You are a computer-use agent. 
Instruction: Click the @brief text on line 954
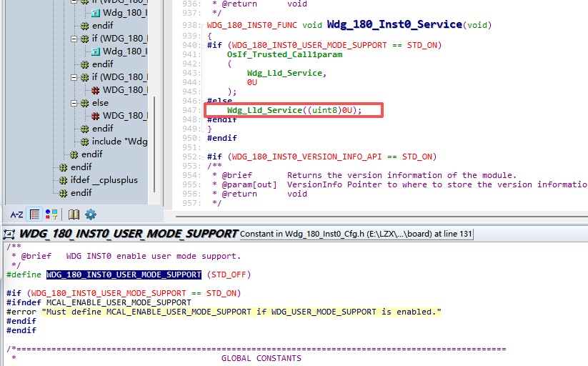pos(237,175)
